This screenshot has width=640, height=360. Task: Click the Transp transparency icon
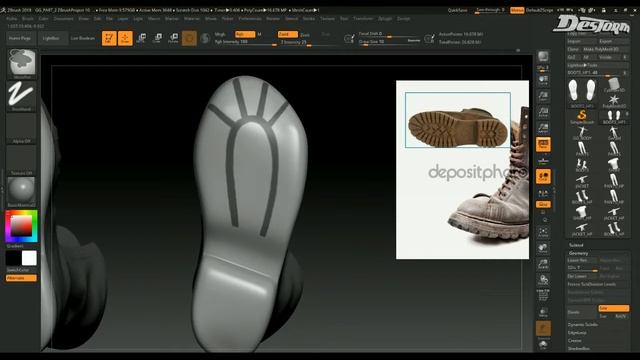[x=543, y=312]
